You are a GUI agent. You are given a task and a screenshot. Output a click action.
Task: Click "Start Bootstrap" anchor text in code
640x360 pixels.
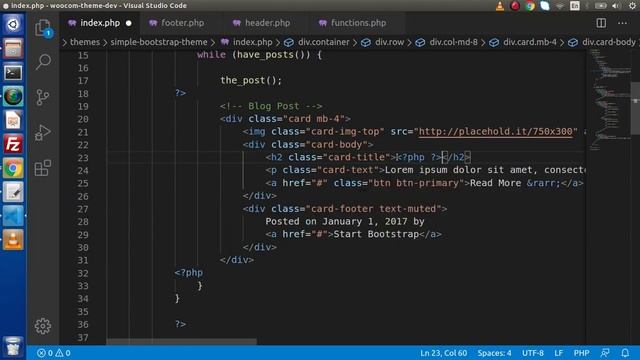pos(376,234)
